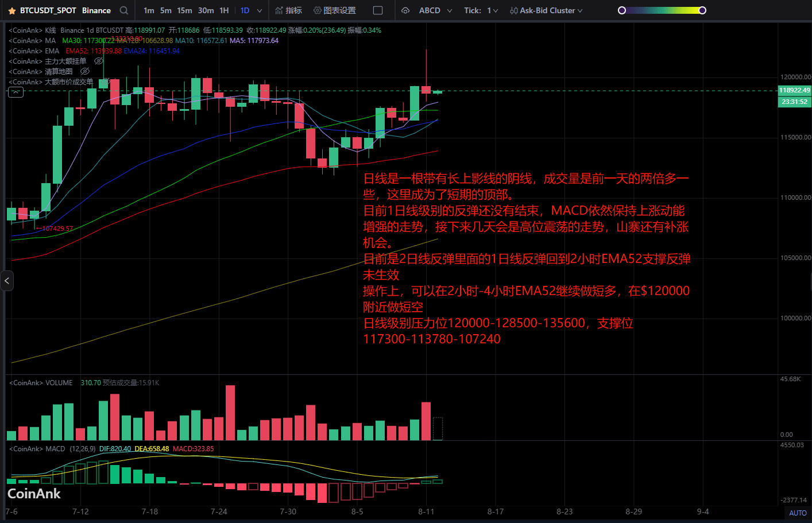Click the CoinAnk MACD indicator label
This screenshot has height=523, width=812.
tap(37, 448)
